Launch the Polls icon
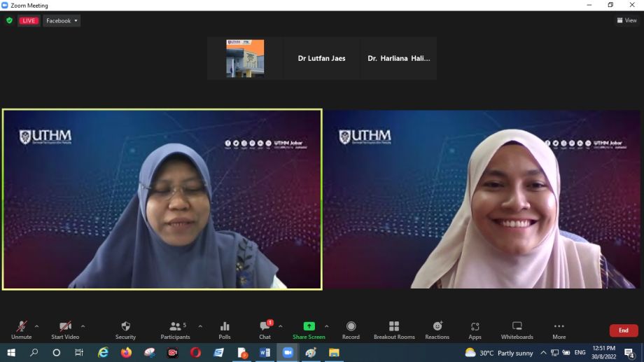Image resolution: width=644 pixels, height=362 pixels. tap(225, 326)
